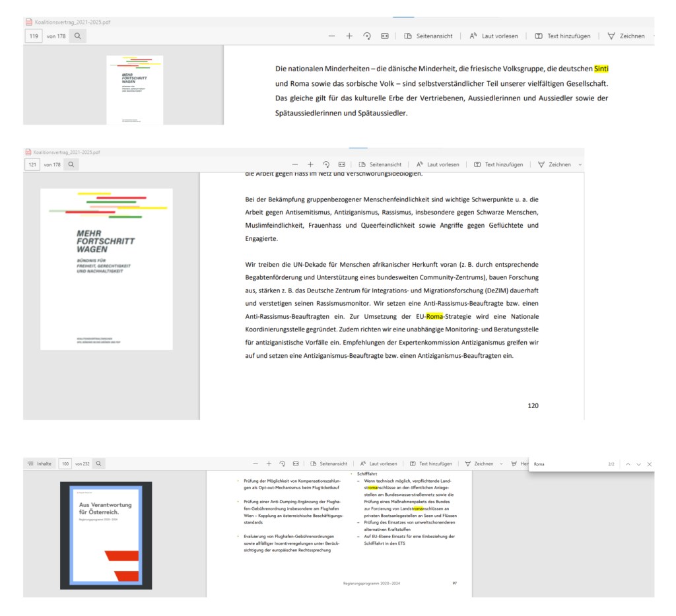Close the Roma search bar
This screenshot has height=616, width=676.
(x=649, y=464)
